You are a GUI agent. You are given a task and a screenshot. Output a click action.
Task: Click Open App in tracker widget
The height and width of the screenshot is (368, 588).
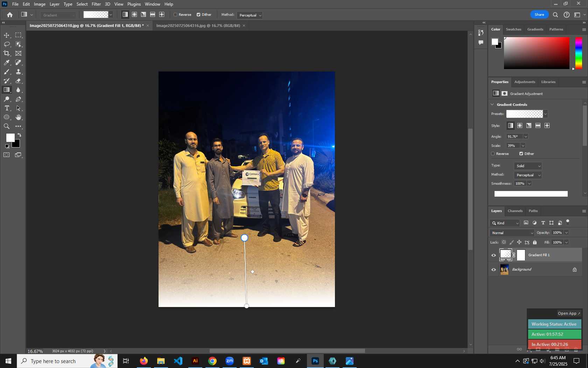[569, 313]
